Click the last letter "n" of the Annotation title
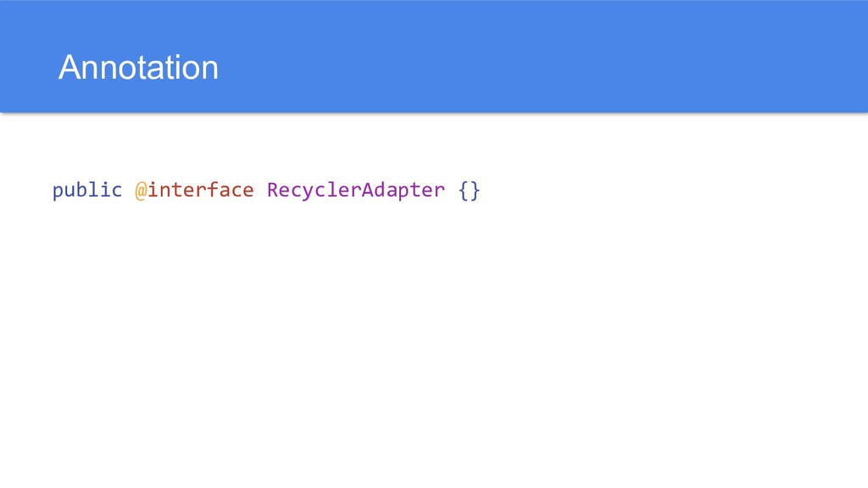 click(x=210, y=68)
